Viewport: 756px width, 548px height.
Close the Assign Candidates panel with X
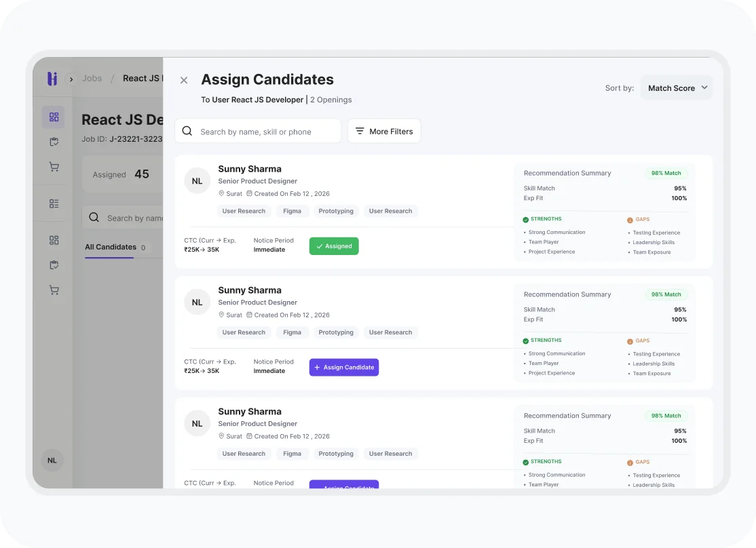(x=184, y=80)
